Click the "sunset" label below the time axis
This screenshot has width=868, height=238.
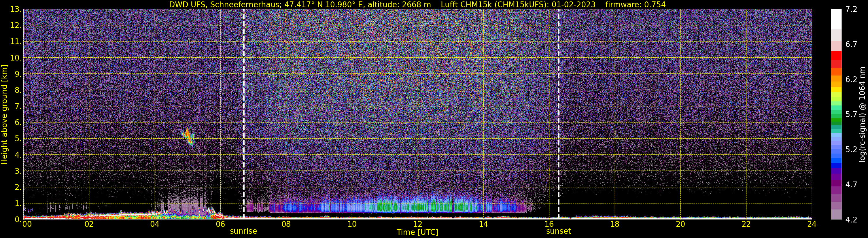(558, 231)
